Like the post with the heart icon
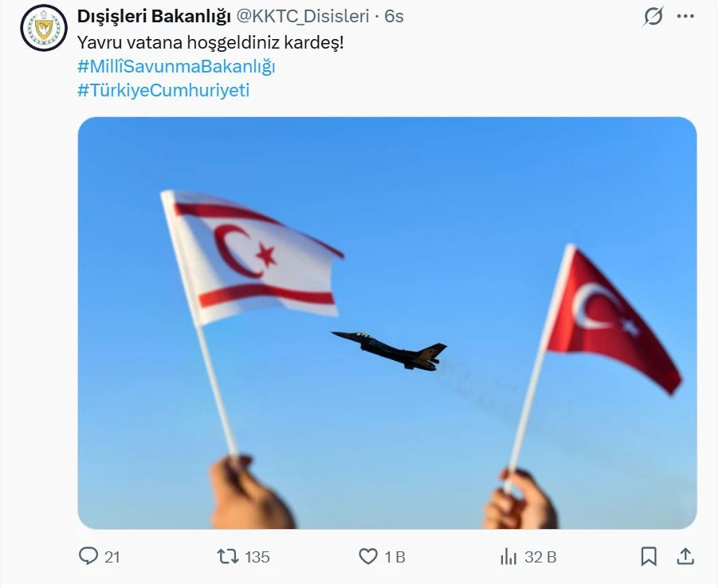This screenshot has height=588, width=719. click(x=367, y=556)
